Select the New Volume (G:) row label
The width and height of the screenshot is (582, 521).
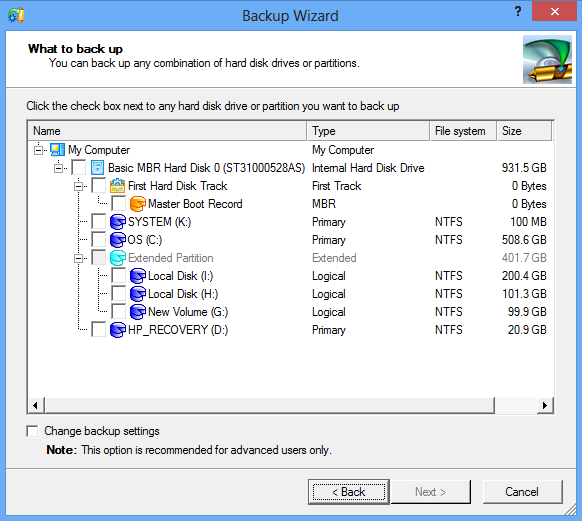coord(188,312)
